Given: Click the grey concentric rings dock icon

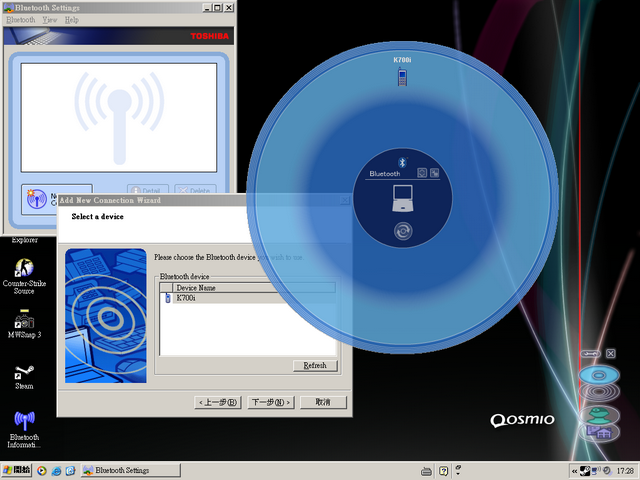Looking at the screenshot, I should pyautogui.click(x=598, y=391).
